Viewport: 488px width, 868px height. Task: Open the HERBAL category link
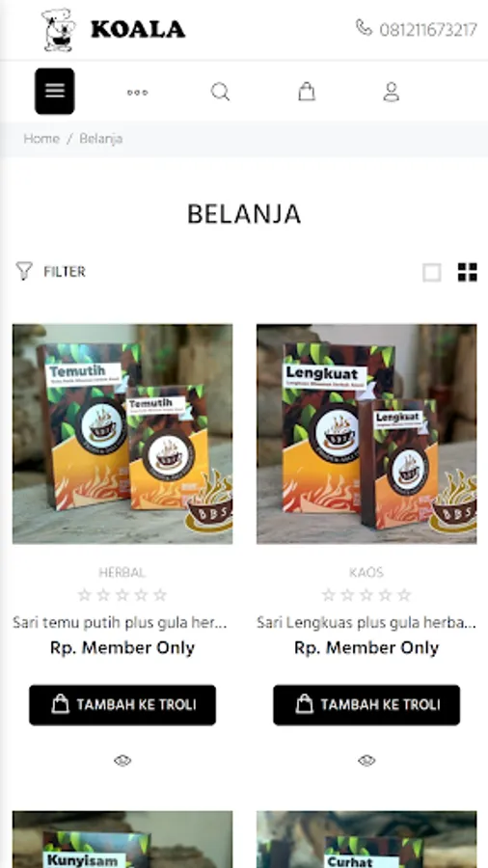coord(122,572)
